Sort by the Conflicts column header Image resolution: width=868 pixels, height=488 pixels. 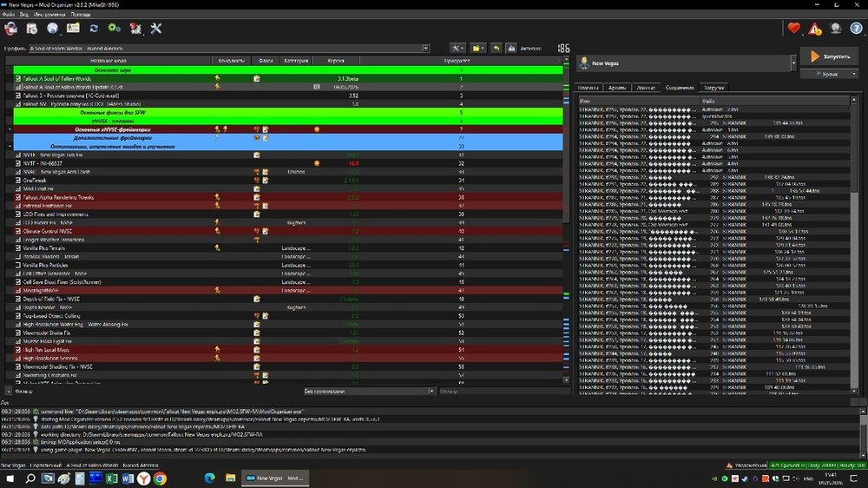231,61
